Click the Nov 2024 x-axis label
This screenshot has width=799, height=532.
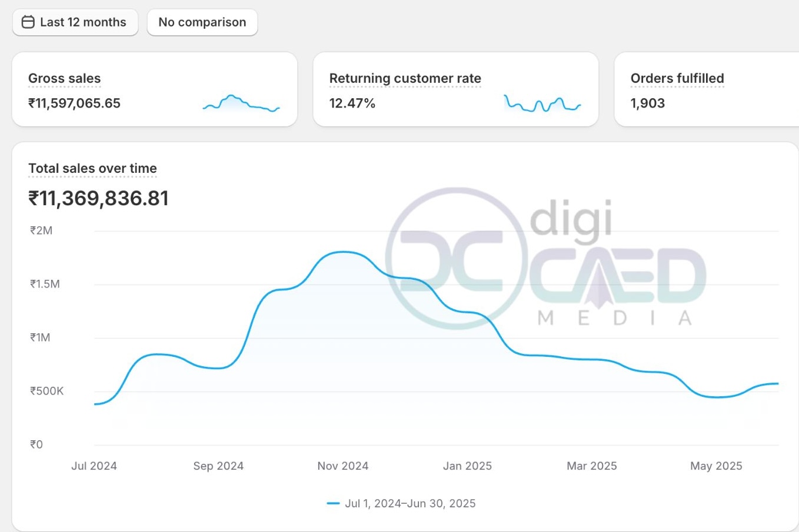[342, 466]
